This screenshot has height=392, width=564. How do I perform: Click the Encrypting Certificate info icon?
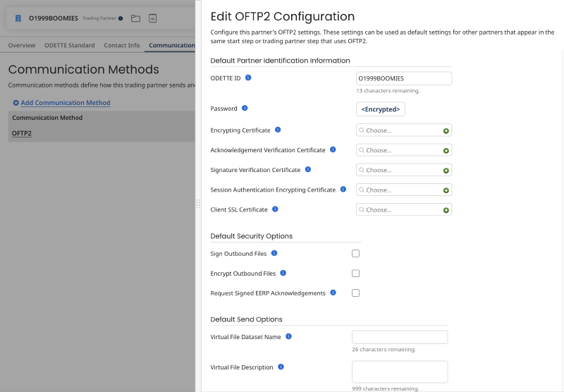point(278,130)
